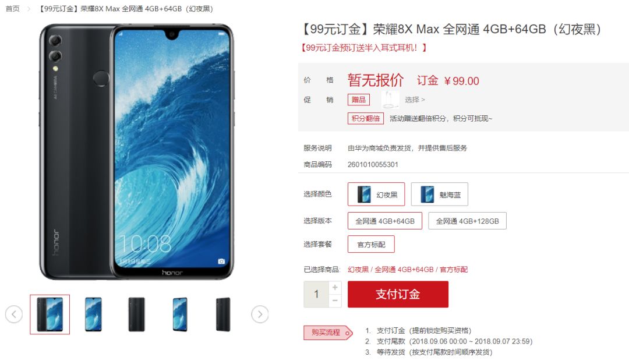Select the 魅海蓝 color option

pos(439,195)
